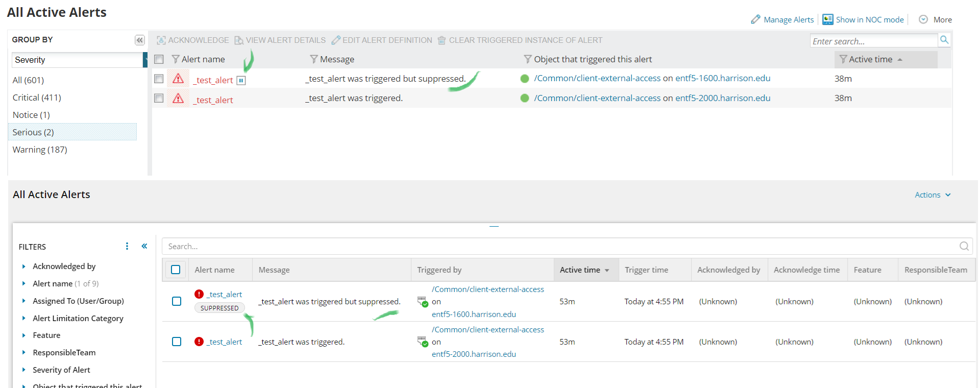Expand the Severity of Alert filter
Viewport: 980px width, 388px height.
tap(23, 370)
